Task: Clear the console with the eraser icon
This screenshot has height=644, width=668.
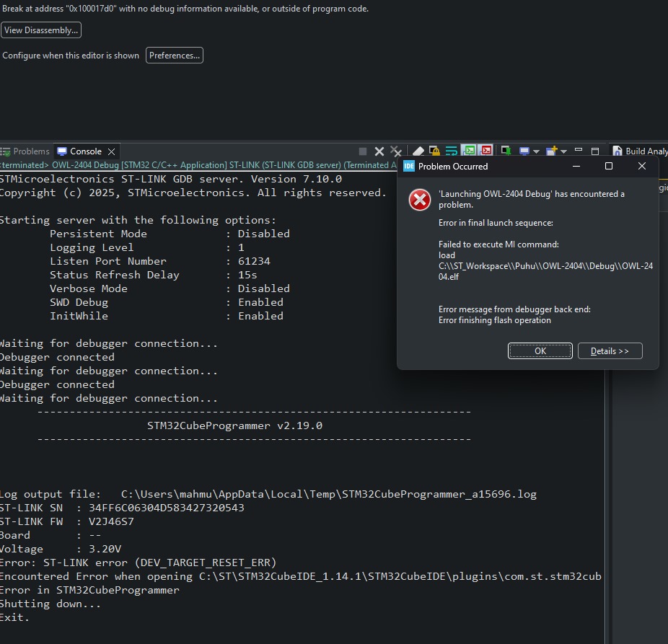Action: pyautogui.click(x=418, y=151)
